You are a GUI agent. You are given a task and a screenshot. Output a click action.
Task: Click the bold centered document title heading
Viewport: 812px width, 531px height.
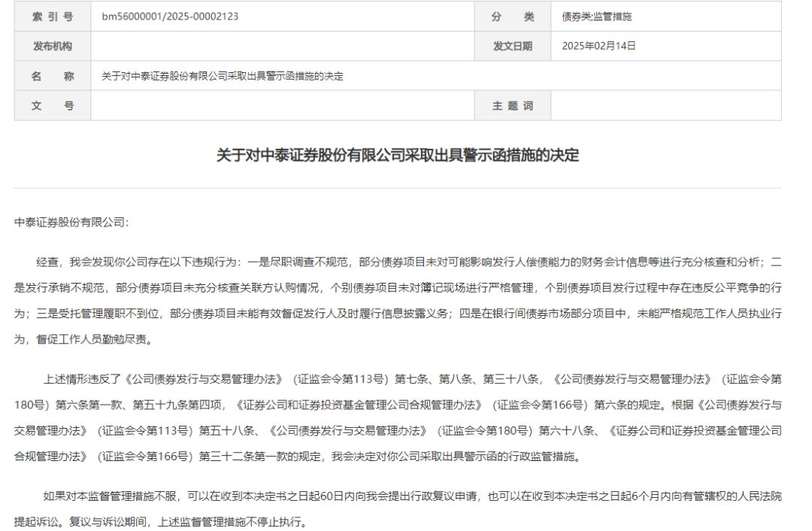pos(398,156)
